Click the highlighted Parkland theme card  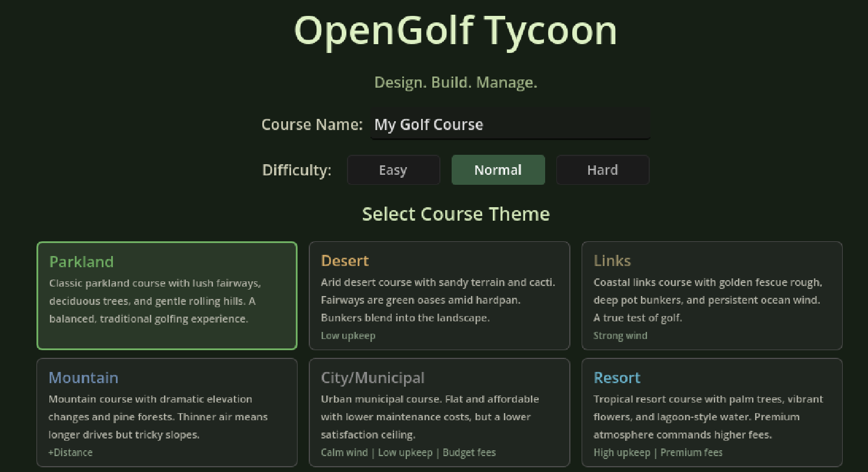[166, 295]
